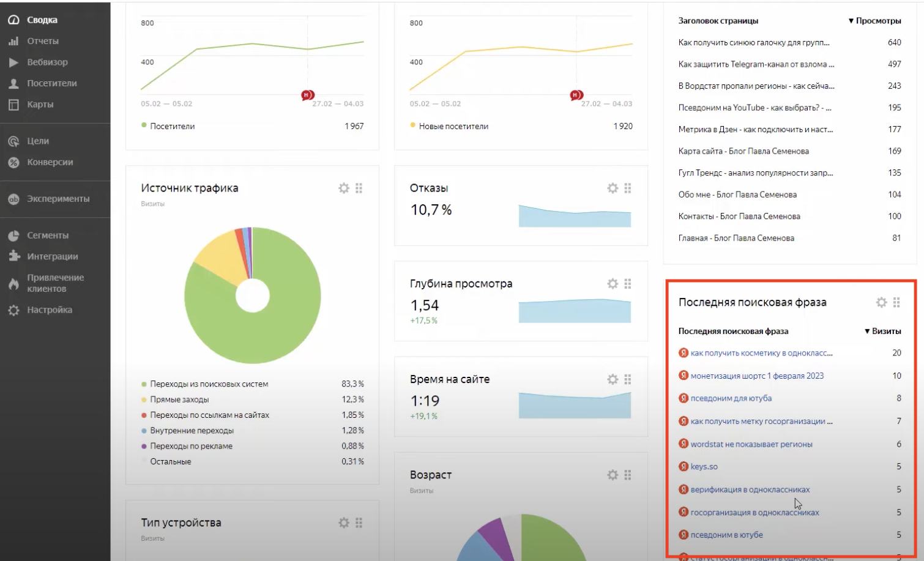Sort search phrases by Визиты column
Viewport: 924px width, 561px height.
click(x=883, y=331)
